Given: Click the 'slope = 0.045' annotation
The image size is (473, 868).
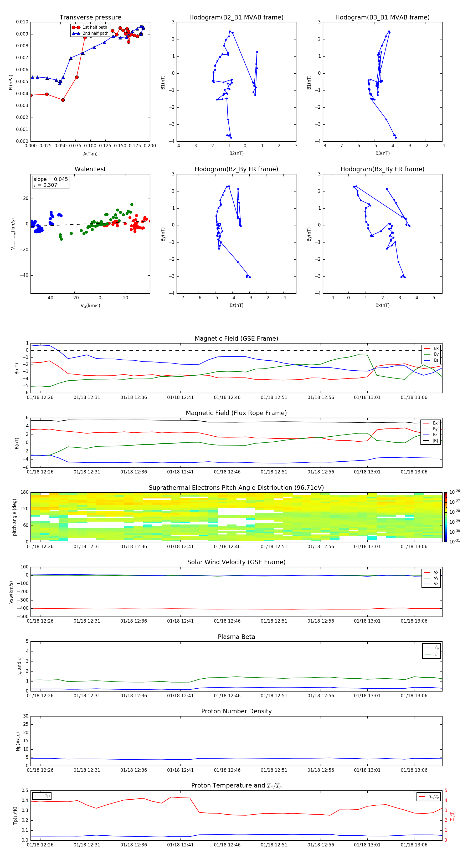Looking at the screenshot, I should [x=51, y=179].
